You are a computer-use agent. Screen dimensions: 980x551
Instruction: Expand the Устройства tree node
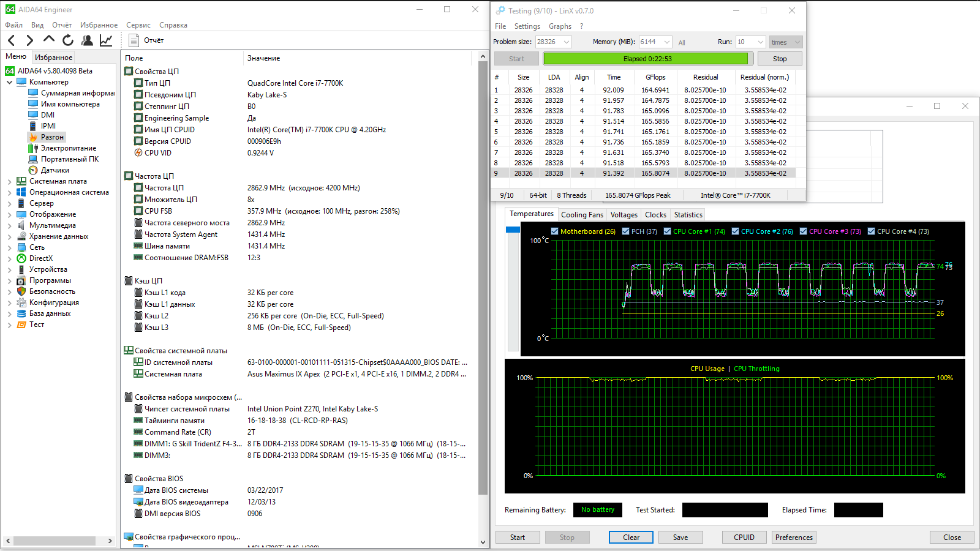coord(9,269)
